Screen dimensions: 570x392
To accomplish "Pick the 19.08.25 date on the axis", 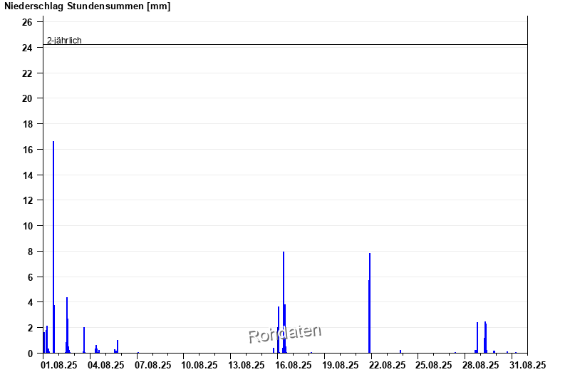I will point(340,365).
